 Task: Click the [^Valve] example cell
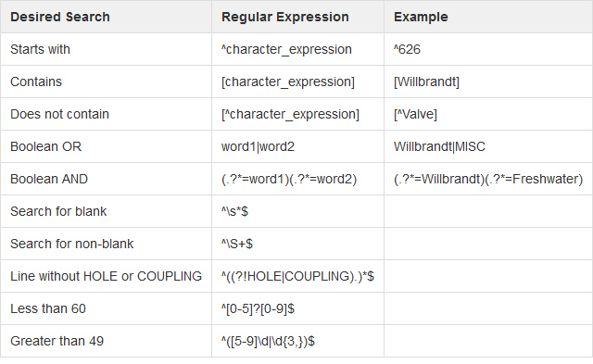415,114
